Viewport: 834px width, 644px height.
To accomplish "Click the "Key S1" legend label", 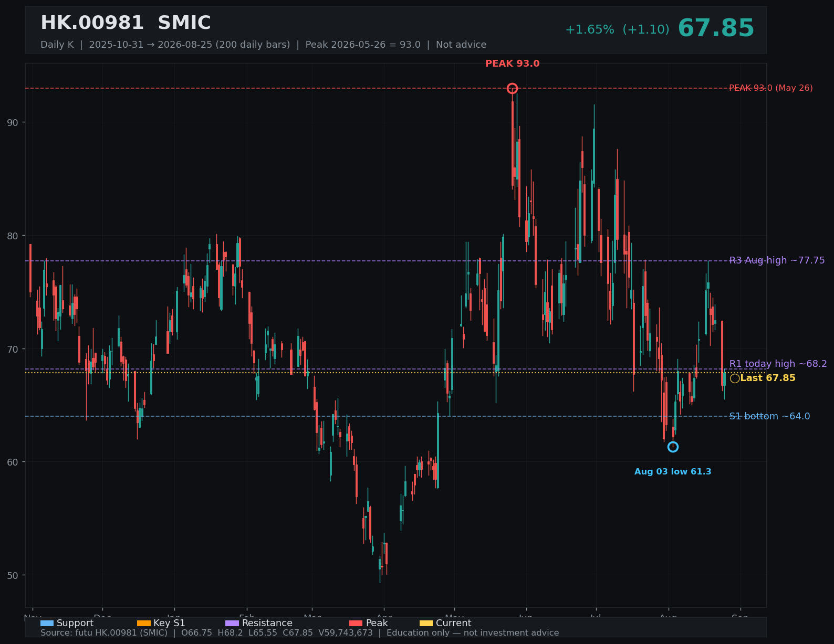I will tap(169, 623).
